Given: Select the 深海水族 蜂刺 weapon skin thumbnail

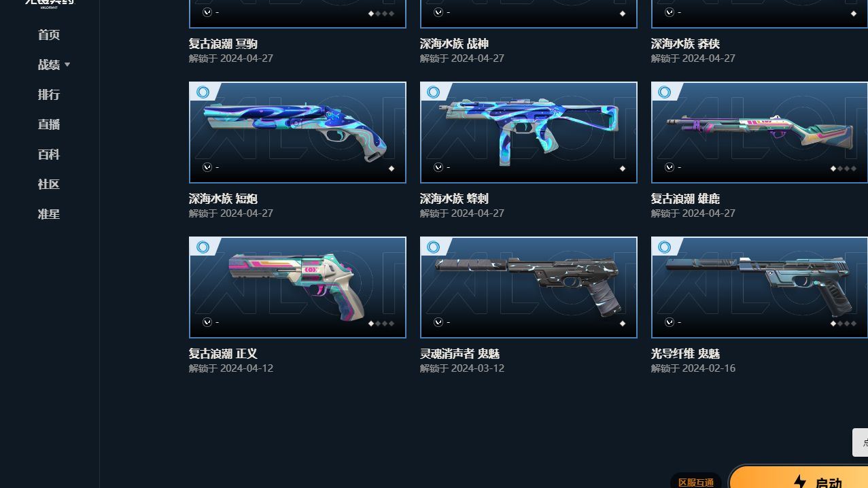Looking at the screenshot, I should (x=529, y=133).
